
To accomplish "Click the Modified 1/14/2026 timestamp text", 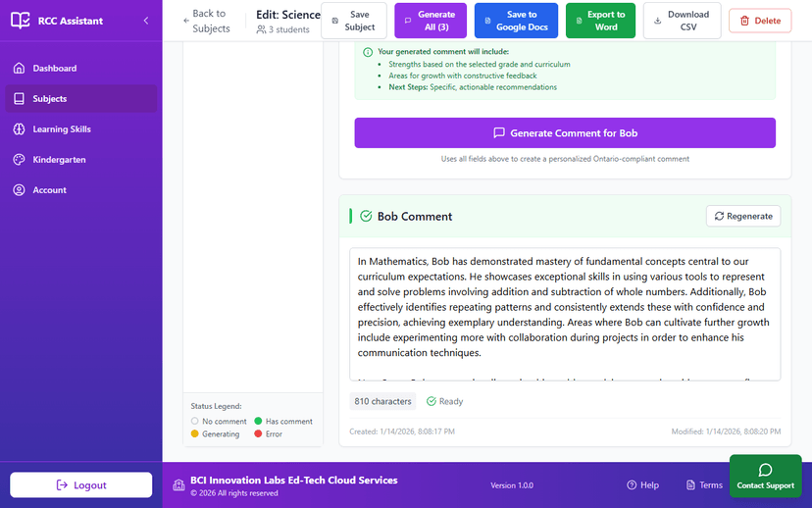I will [726, 432].
